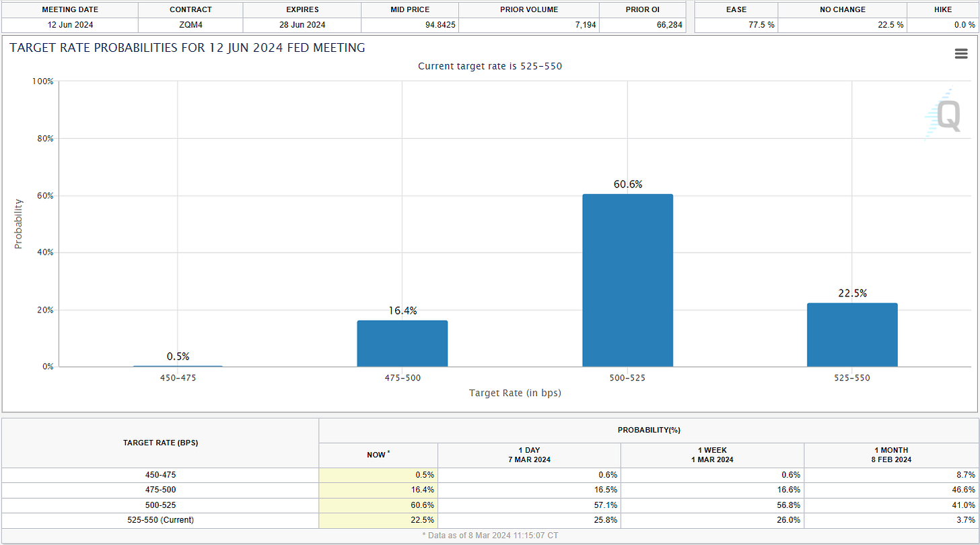The width and height of the screenshot is (980, 545).
Task: Select the 22.5% bar for 525-550
Action: [x=851, y=335]
